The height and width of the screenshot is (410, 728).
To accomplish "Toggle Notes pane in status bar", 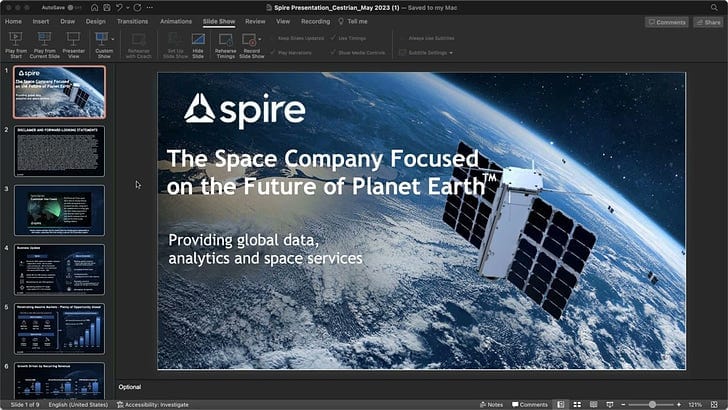I will (x=491, y=404).
